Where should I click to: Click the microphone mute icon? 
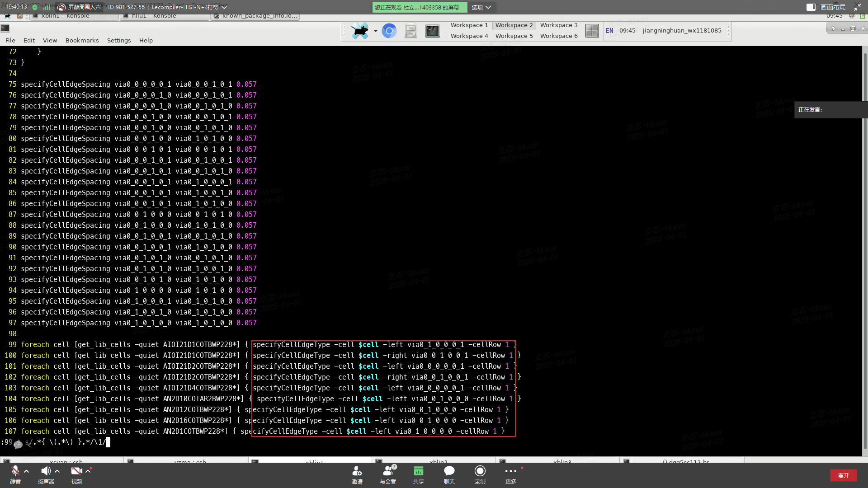pos(15,471)
